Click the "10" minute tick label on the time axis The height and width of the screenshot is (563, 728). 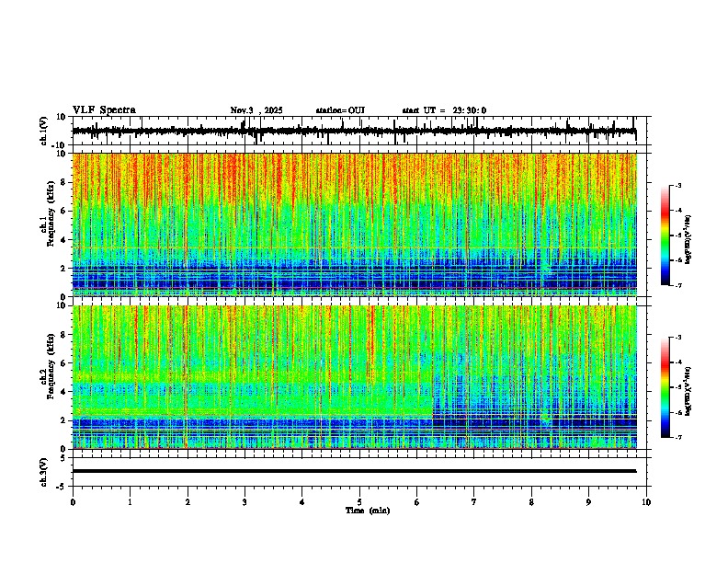click(x=646, y=502)
